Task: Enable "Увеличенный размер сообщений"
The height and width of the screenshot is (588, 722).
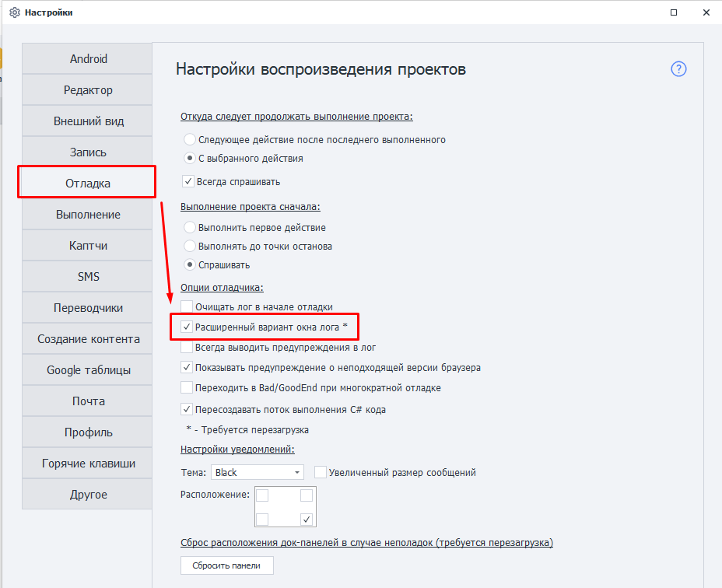Action: click(x=321, y=471)
